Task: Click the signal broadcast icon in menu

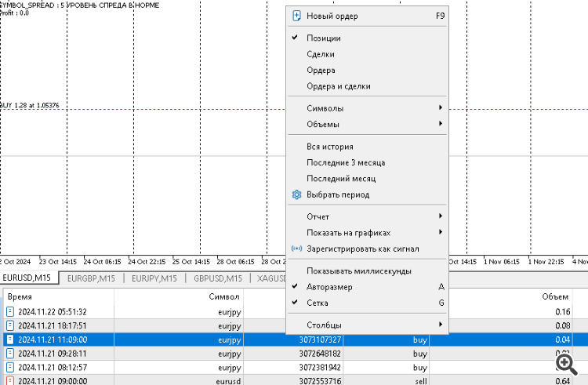Action: pyautogui.click(x=296, y=249)
